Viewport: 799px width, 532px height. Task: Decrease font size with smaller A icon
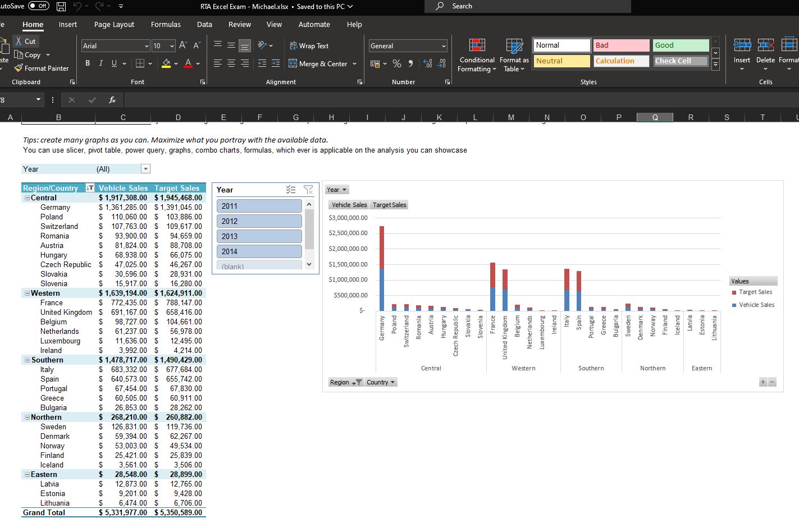[197, 45]
